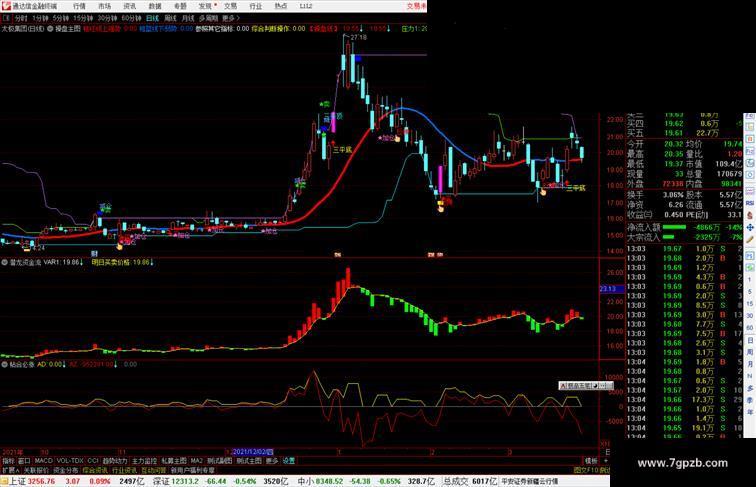
Task: Switch to 分时 chart tab
Action: tap(21, 18)
